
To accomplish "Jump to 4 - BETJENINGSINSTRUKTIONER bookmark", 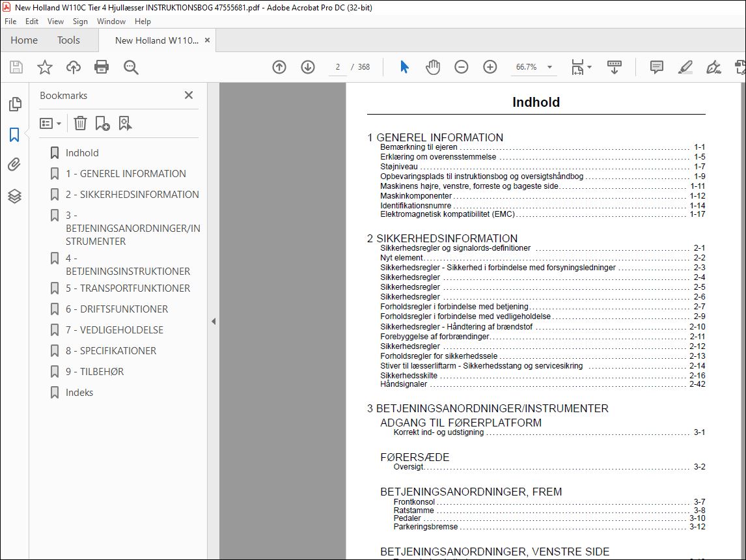I will pos(128,264).
